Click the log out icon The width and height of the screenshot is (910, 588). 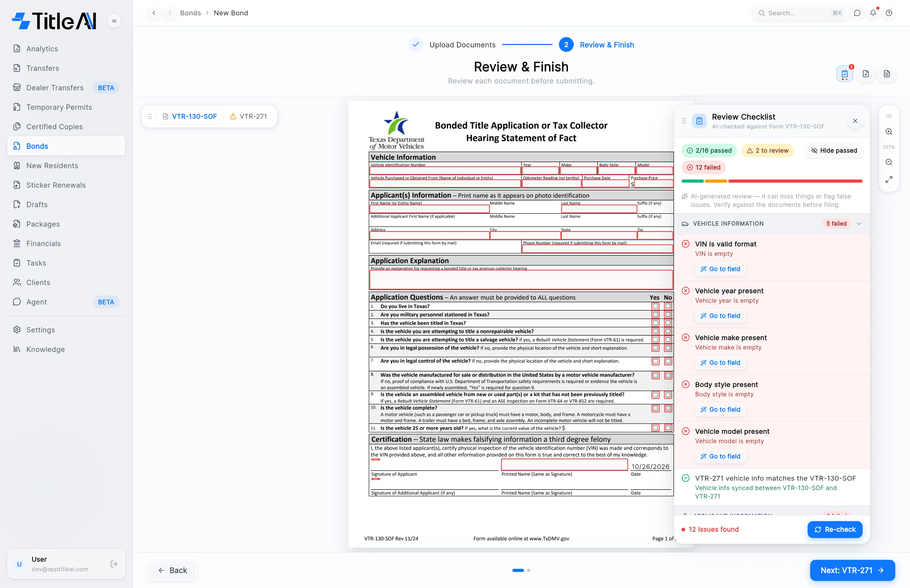tap(114, 564)
